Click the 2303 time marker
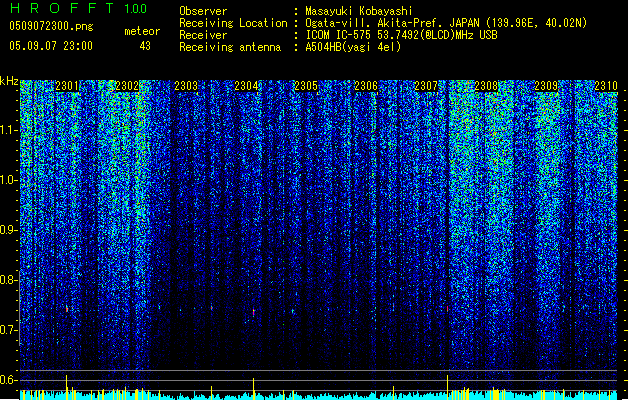629x400 pixels. 186,86
